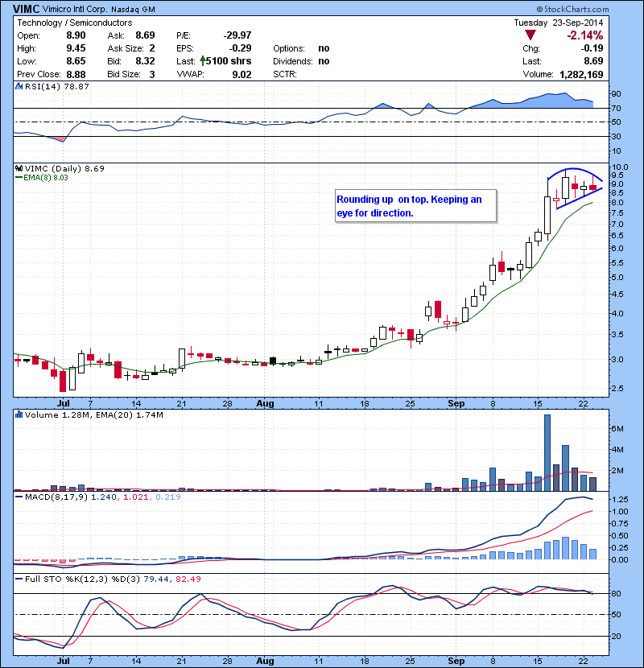Click the MACD(8,17,9) legend marker
The height and width of the screenshot is (668, 644).
pyautogui.click(x=19, y=499)
